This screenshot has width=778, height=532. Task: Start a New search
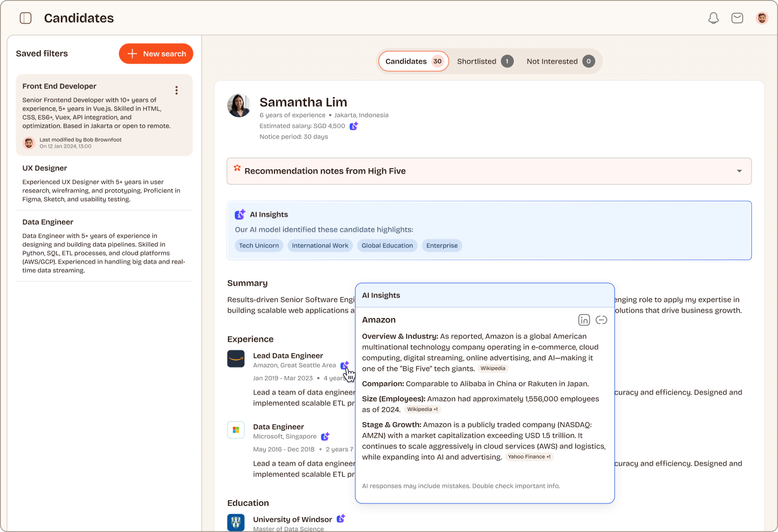pyautogui.click(x=156, y=53)
